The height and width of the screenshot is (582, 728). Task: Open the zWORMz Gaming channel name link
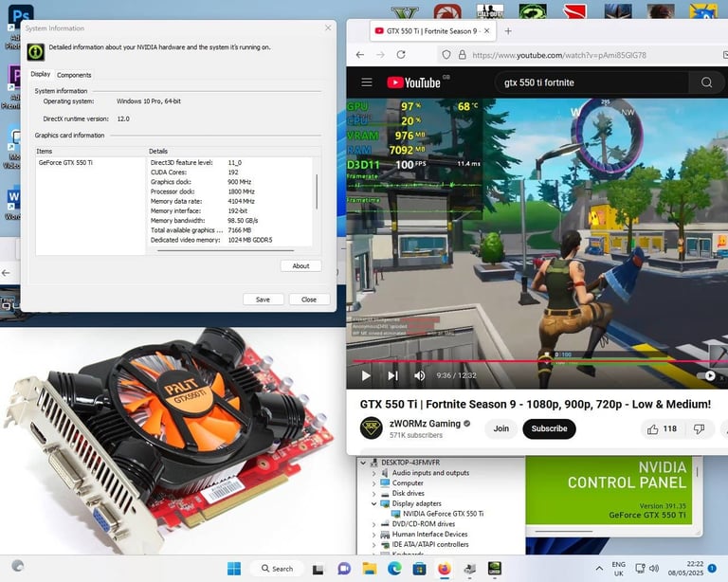coord(425,424)
